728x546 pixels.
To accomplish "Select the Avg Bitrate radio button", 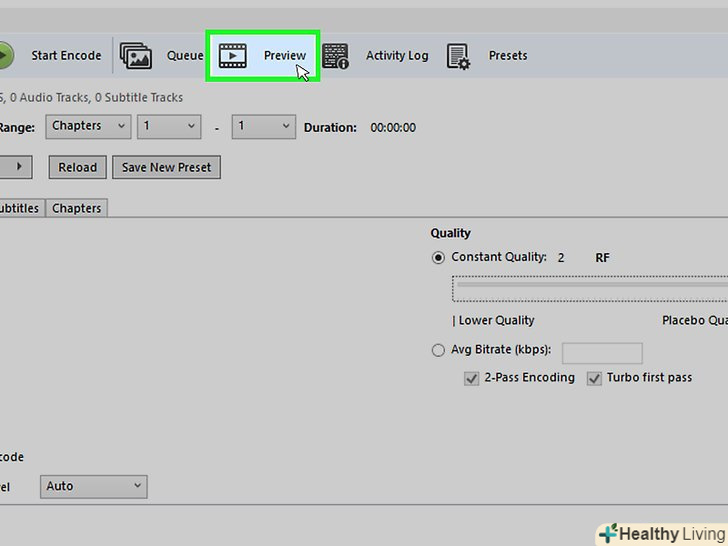I will tap(438, 350).
